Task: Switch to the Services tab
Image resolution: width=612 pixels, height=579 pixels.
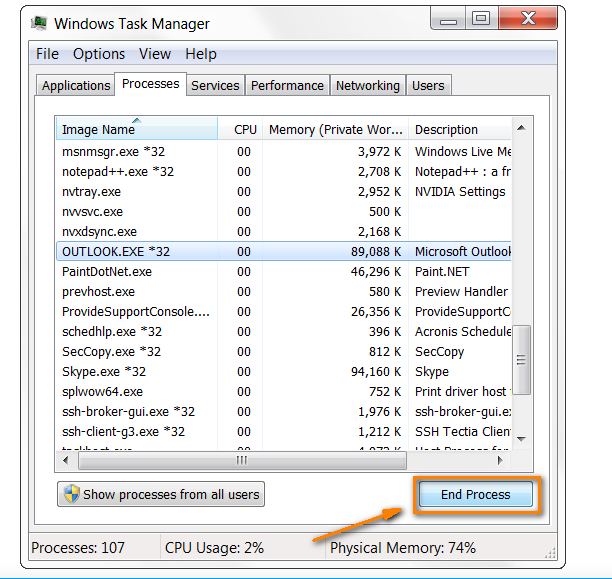Action: (215, 85)
